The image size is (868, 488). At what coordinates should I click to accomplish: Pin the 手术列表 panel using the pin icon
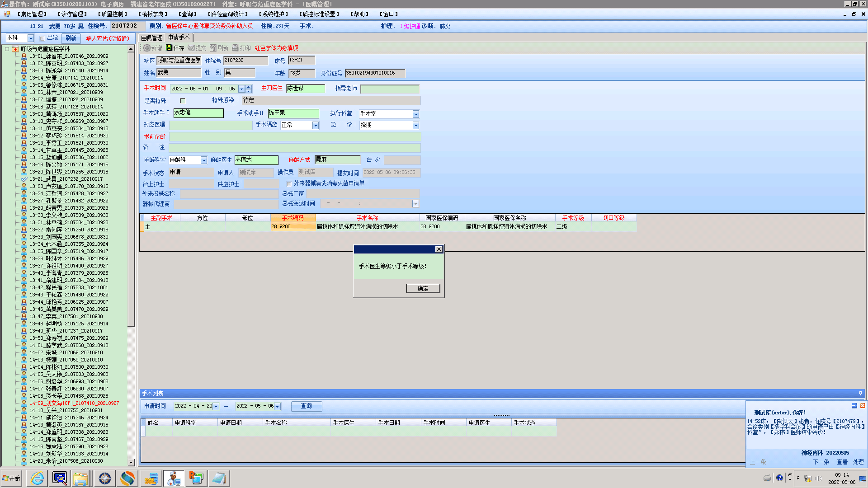click(860, 393)
